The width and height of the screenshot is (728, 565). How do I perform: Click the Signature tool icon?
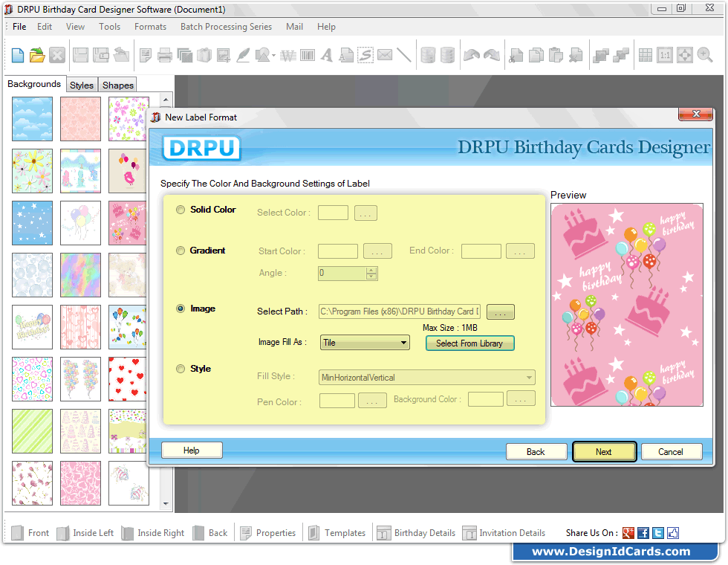click(365, 55)
